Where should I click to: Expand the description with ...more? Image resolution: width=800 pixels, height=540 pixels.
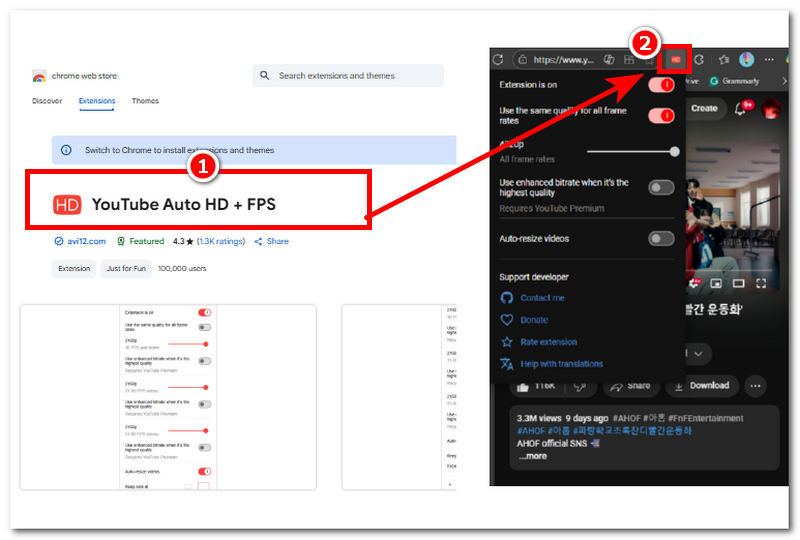click(x=533, y=456)
